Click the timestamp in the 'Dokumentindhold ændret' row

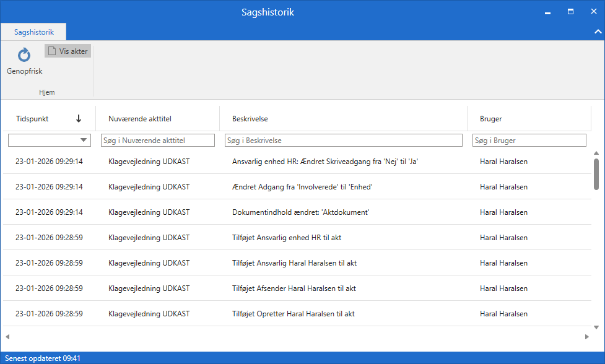(x=49, y=212)
